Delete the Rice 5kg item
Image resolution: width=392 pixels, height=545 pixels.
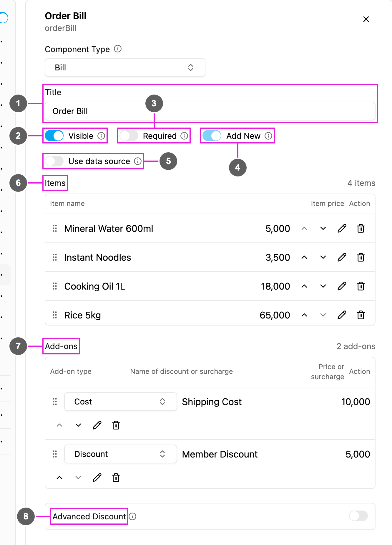361,315
